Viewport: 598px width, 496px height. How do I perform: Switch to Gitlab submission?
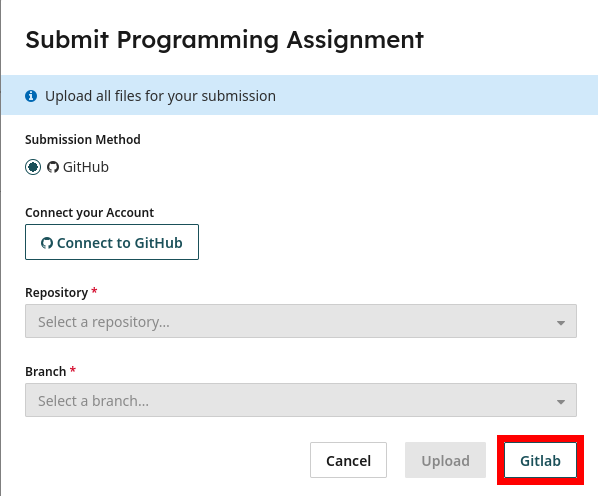pos(540,460)
